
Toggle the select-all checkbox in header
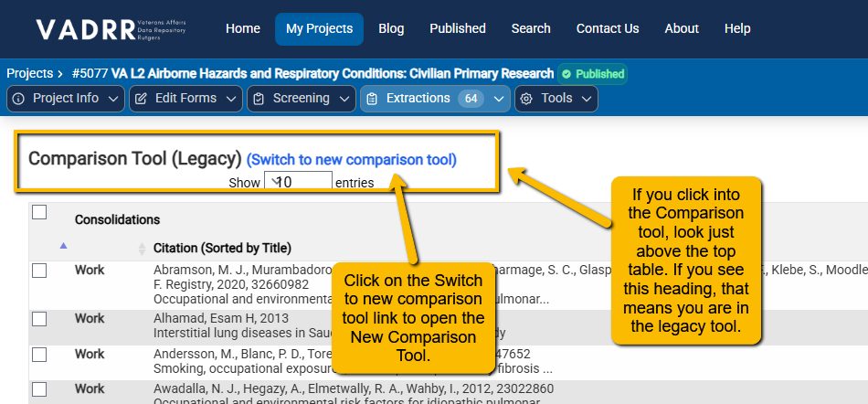[39, 212]
